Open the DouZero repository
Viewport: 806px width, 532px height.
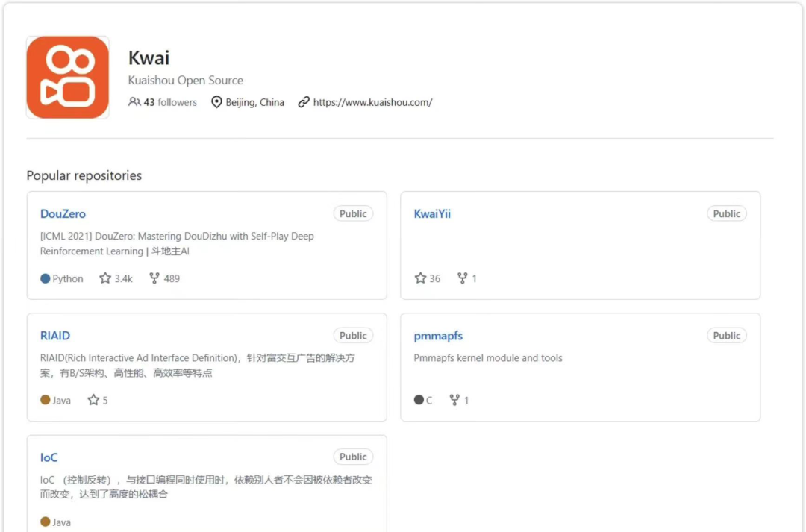[x=63, y=214]
